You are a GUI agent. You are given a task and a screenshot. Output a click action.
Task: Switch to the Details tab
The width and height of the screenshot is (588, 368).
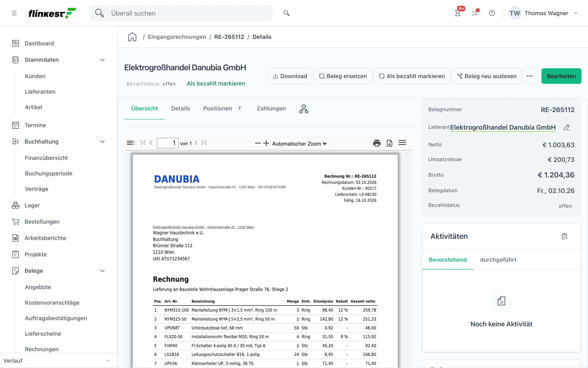tap(180, 109)
